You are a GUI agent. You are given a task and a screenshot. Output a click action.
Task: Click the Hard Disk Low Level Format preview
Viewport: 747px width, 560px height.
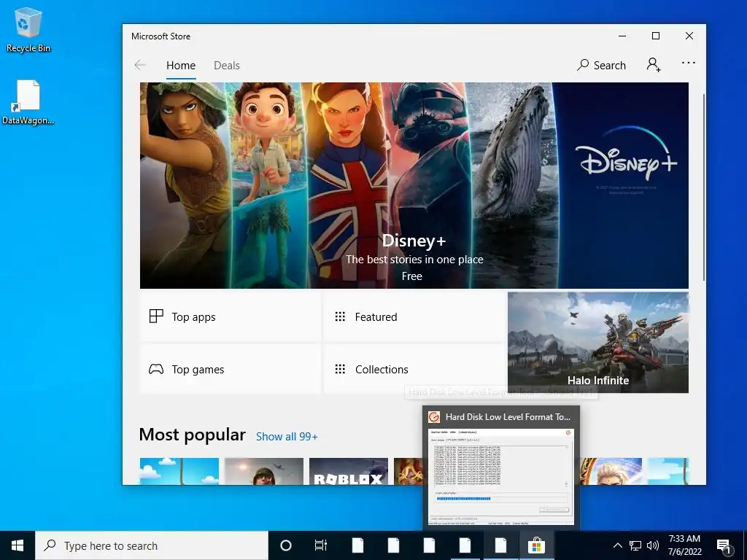tap(500, 467)
